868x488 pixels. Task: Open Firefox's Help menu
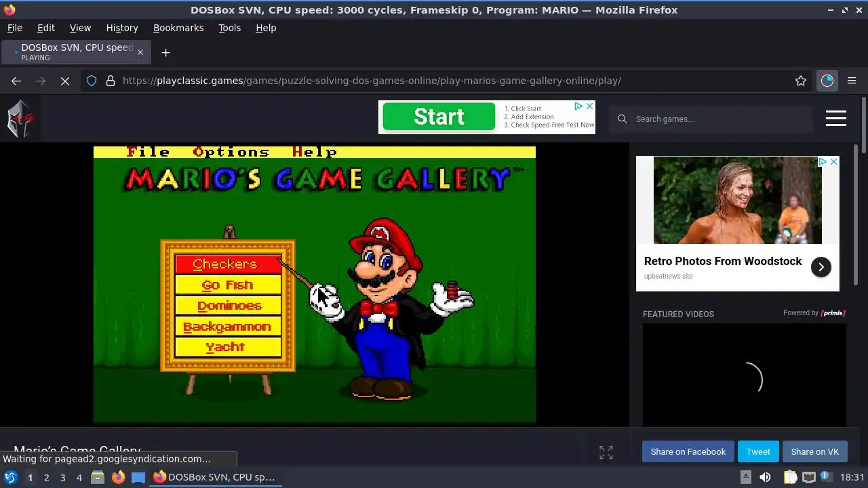click(x=266, y=28)
